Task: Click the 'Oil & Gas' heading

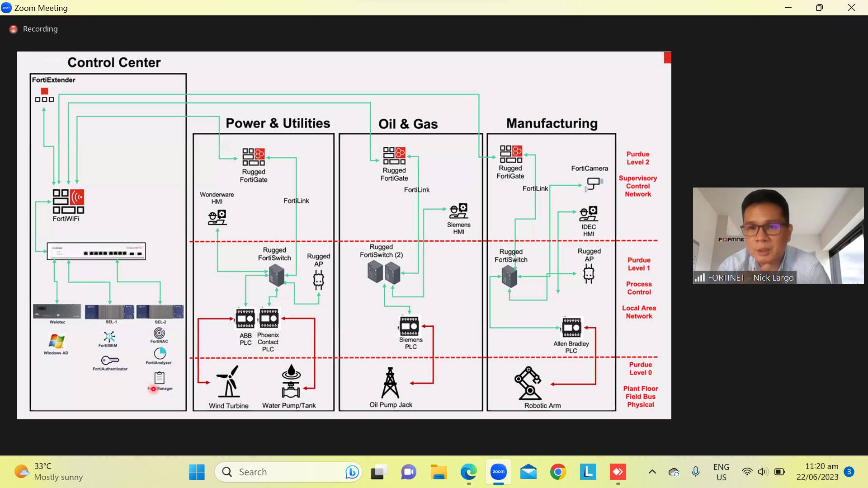Action: [408, 124]
